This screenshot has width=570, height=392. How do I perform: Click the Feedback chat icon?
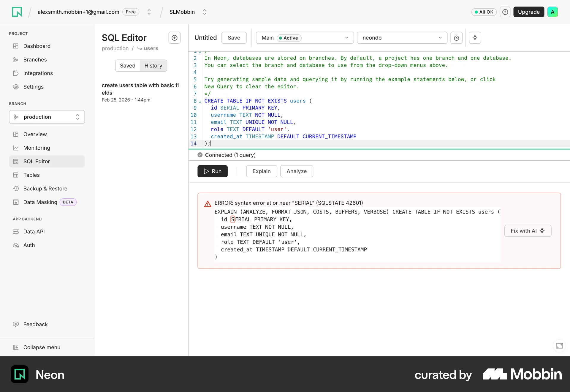pyautogui.click(x=16, y=324)
